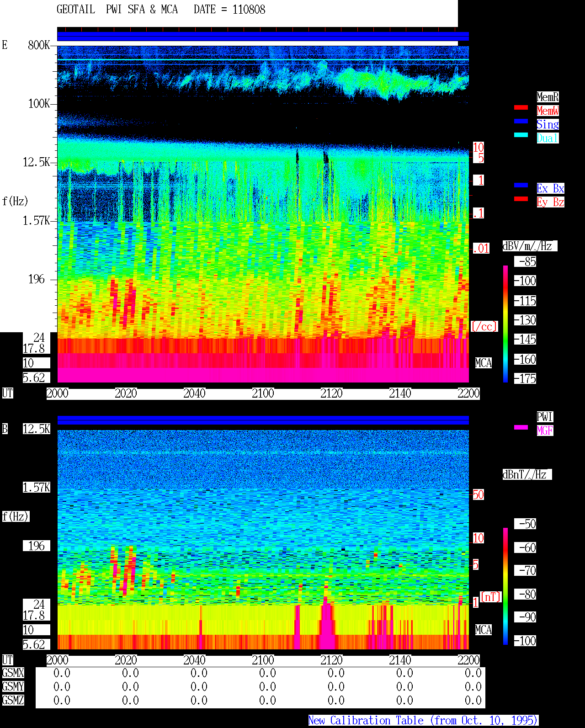Click the GSMX row label
Screen dimensions: 585x728
13,673
